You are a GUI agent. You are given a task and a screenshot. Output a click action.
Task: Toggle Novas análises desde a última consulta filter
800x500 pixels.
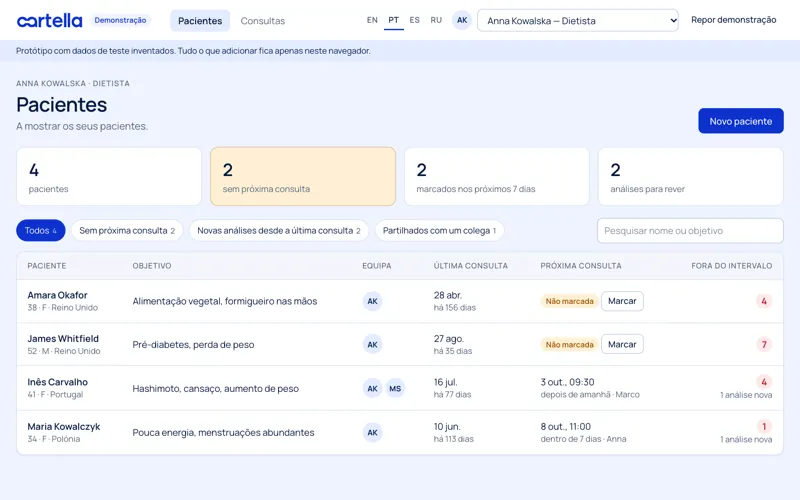279,231
